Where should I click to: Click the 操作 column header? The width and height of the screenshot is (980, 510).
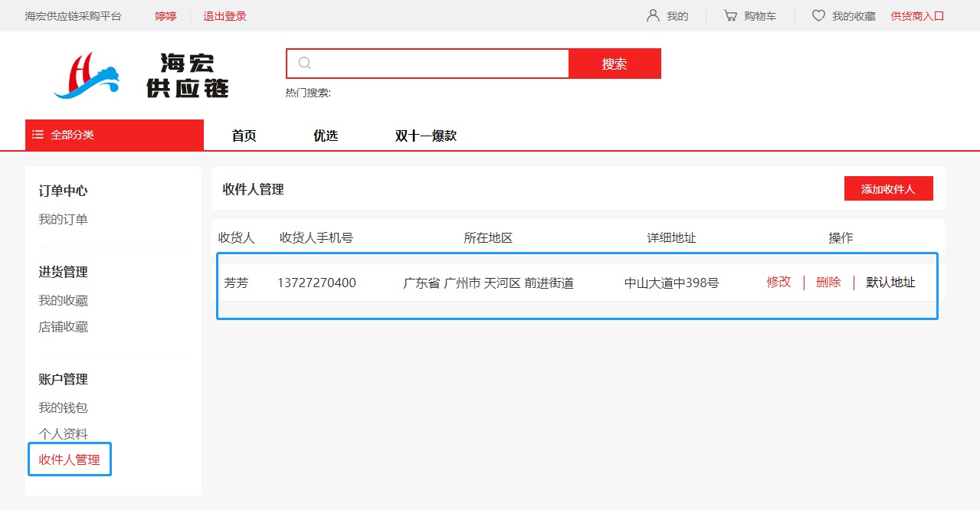[x=841, y=238]
